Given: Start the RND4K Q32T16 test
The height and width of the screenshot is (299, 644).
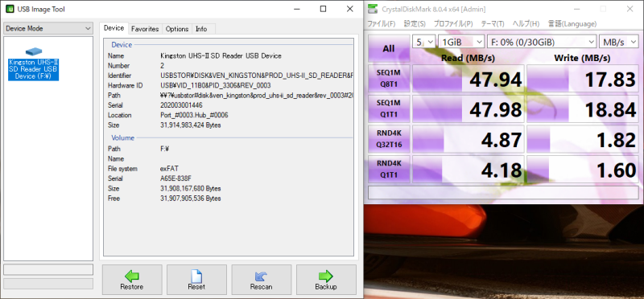Looking at the screenshot, I should coord(389,139).
